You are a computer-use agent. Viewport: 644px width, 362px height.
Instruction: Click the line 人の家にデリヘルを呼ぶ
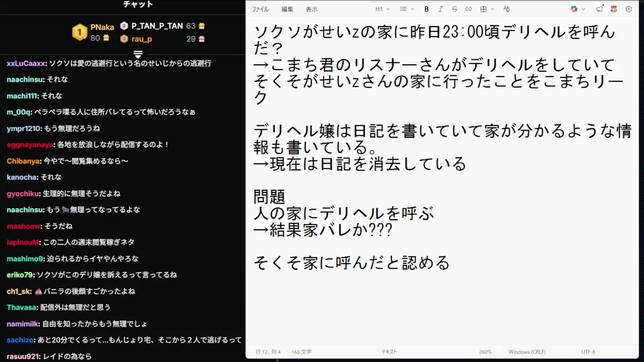(x=343, y=213)
